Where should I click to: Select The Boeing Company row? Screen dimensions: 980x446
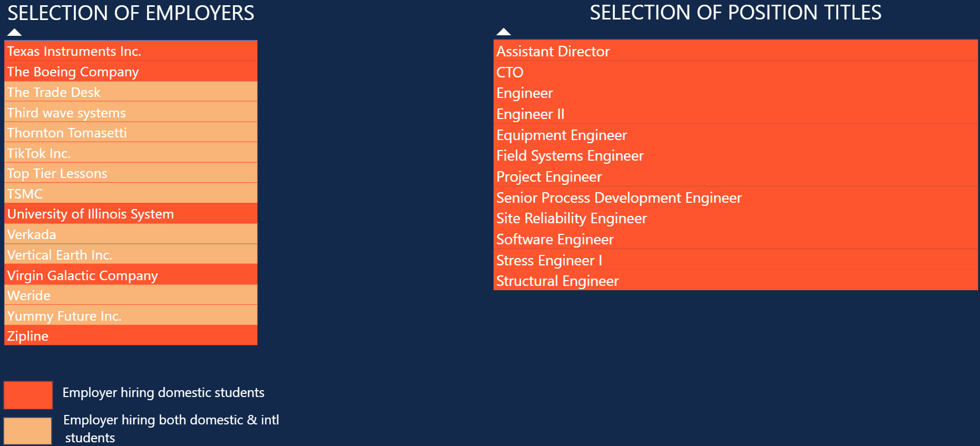click(x=131, y=72)
